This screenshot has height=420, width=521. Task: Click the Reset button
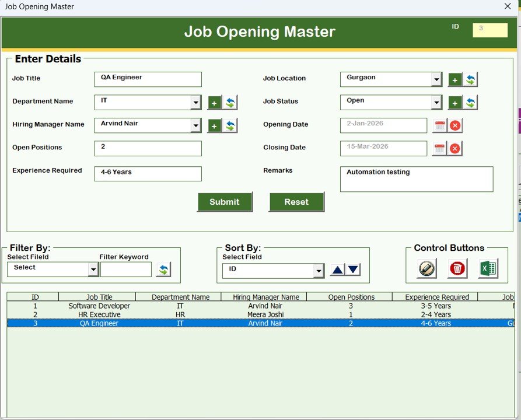pos(296,202)
